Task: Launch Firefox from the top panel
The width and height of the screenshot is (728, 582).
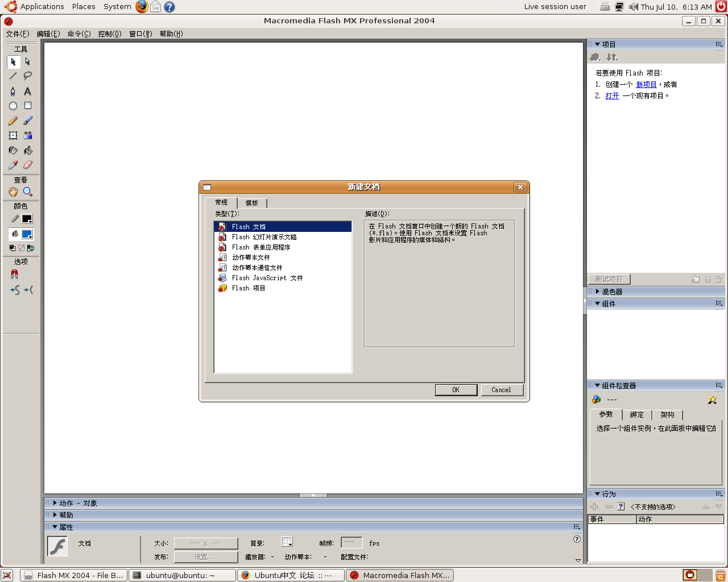Action: [x=142, y=7]
